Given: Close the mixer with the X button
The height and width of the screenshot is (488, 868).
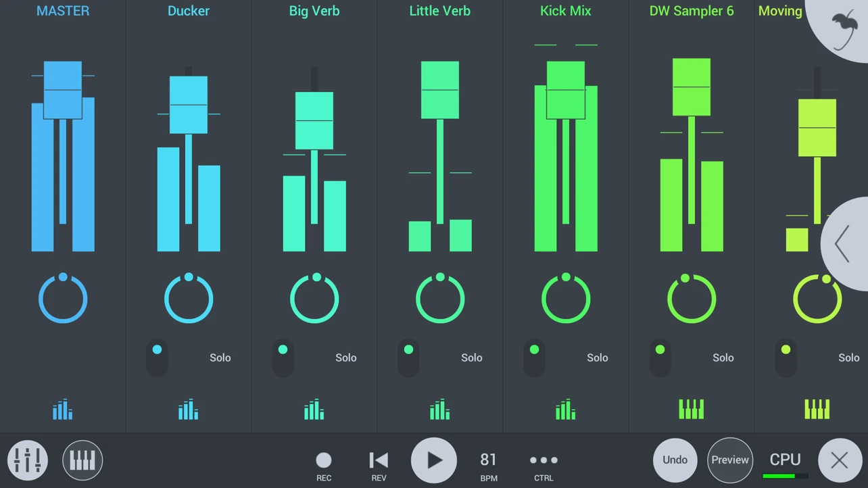Looking at the screenshot, I should point(840,460).
